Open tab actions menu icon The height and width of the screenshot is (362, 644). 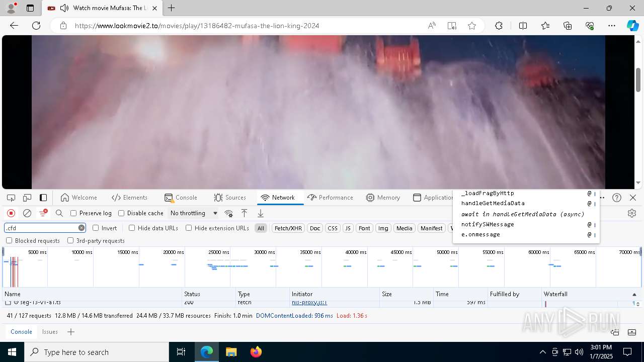point(30,8)
